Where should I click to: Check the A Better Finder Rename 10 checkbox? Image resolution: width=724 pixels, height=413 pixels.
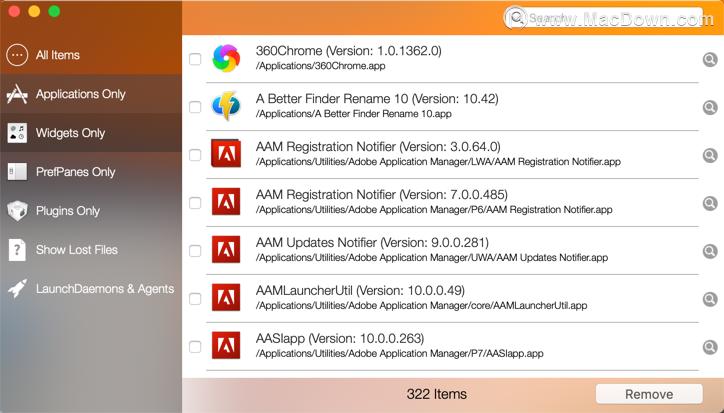pos(195,107)
